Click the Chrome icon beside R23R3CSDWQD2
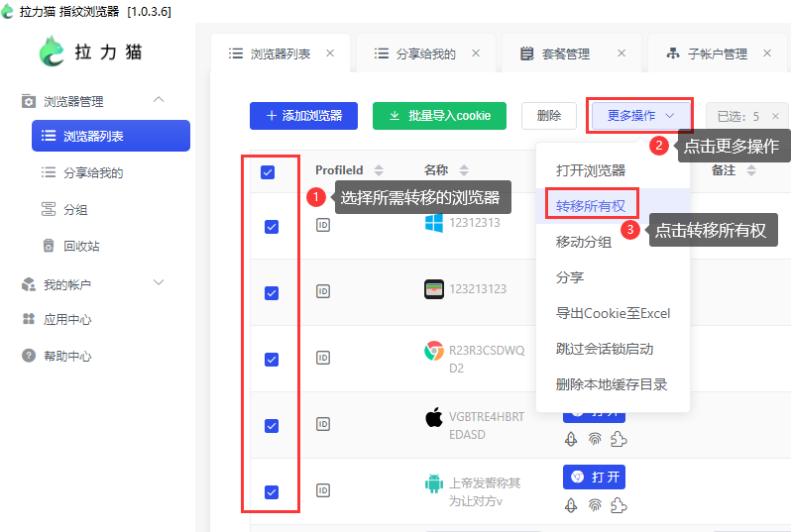Image resolution: width=791 pixels, height=532 pixels. (434, 351)
